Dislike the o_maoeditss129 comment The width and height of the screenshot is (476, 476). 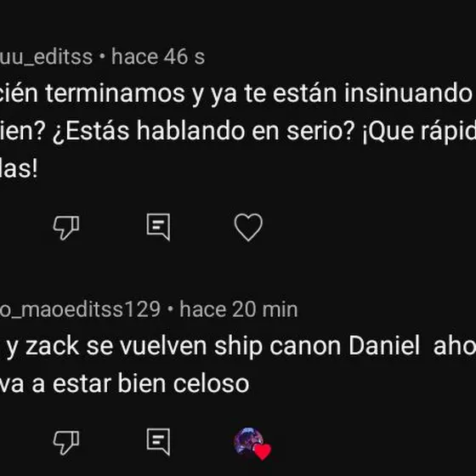click(x=66, y=442)
